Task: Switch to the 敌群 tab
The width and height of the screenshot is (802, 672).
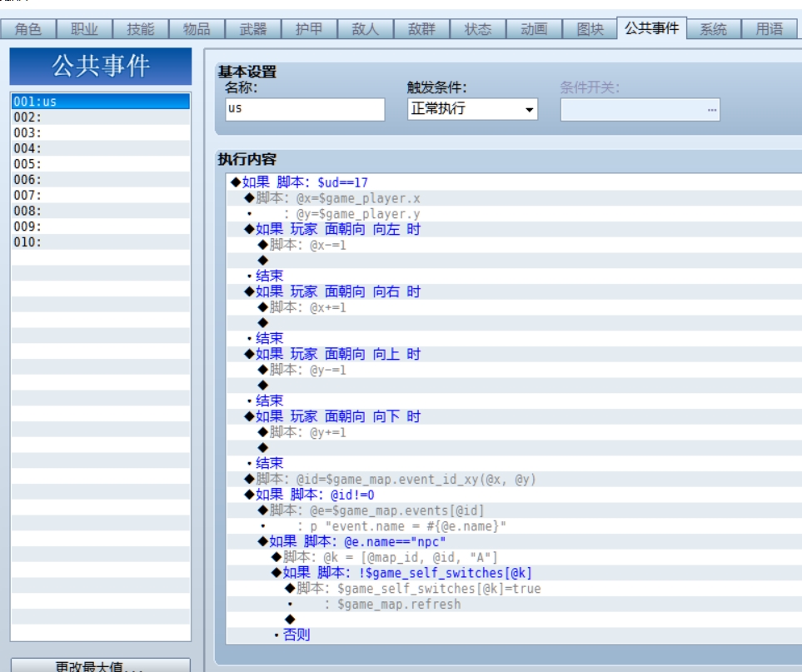Action: (422, 29)
